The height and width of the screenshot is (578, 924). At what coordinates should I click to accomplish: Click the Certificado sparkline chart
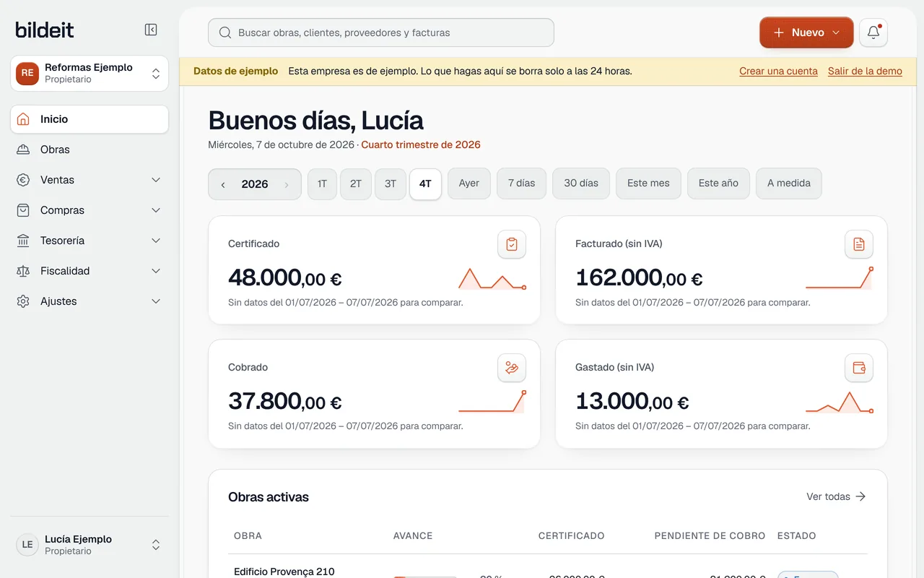pos(492,279)
